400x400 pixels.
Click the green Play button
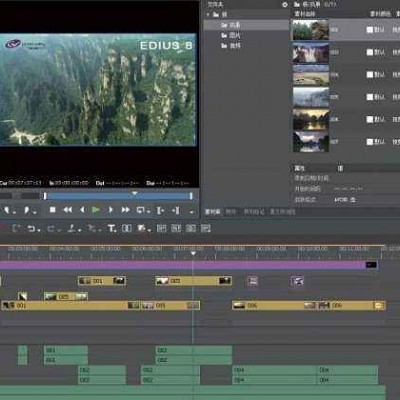pyautogui.click(x=96, y=210)
